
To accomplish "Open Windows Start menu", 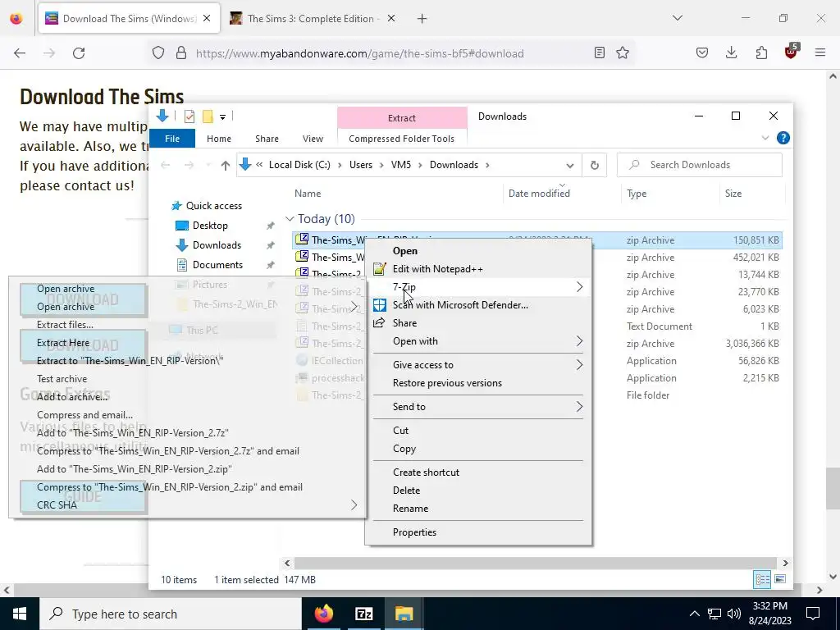I will tap(20, 614).
